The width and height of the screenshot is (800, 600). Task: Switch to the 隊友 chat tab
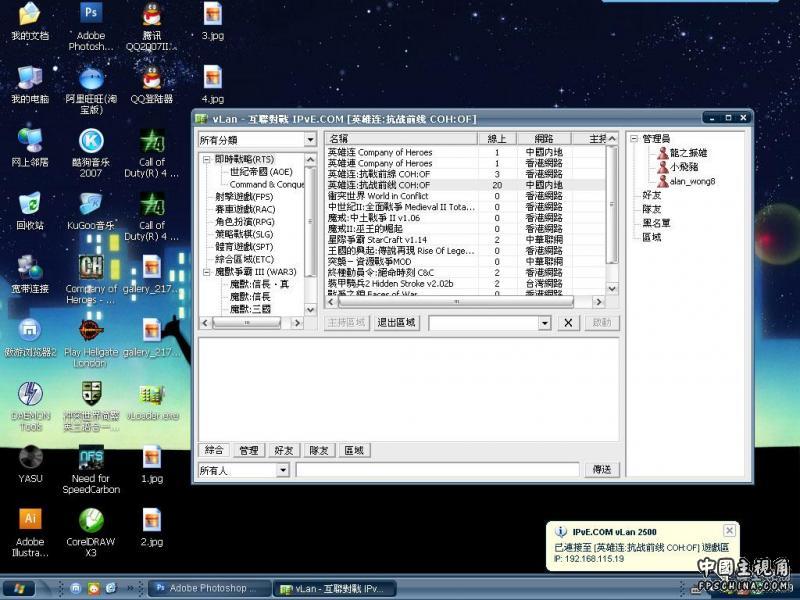coord(318,450)
